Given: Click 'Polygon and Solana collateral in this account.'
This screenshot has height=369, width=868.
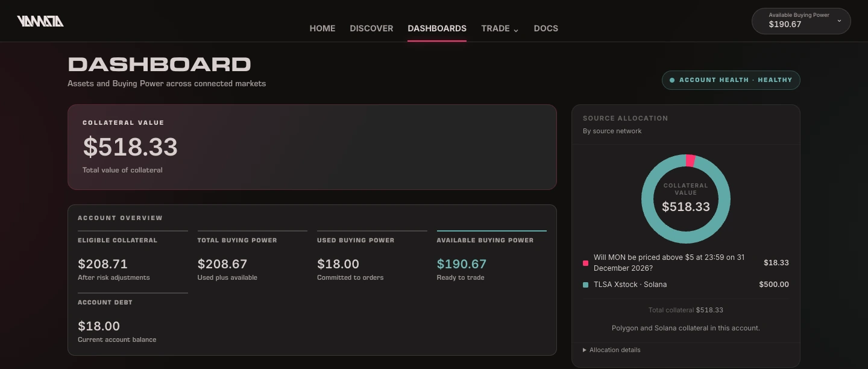Looking at the screenshot, I should [686, 328].
